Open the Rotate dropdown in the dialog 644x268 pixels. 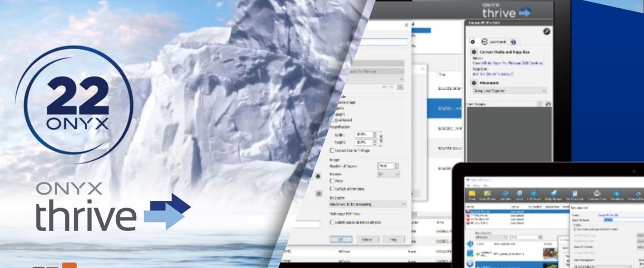pos(388,175)
